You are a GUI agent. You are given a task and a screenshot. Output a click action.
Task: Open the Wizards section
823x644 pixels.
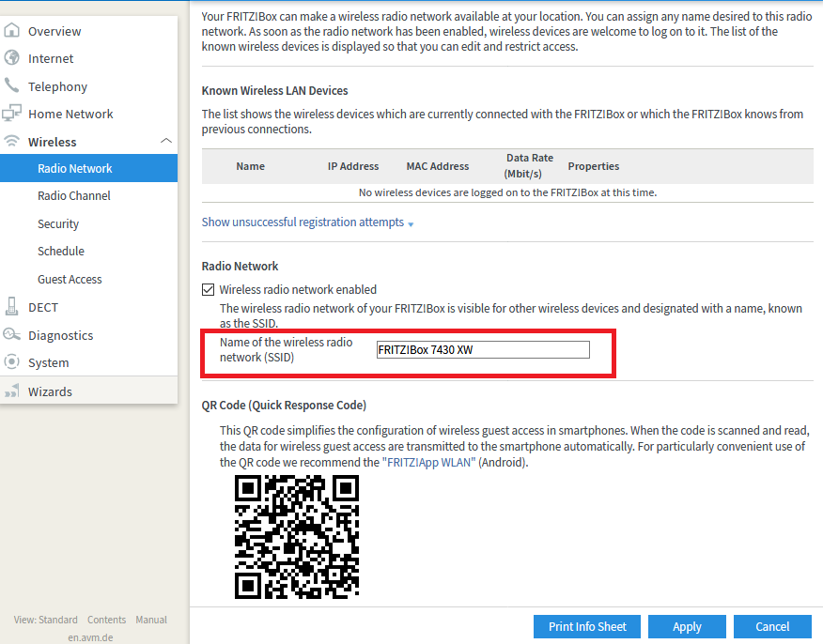[51, 391]
